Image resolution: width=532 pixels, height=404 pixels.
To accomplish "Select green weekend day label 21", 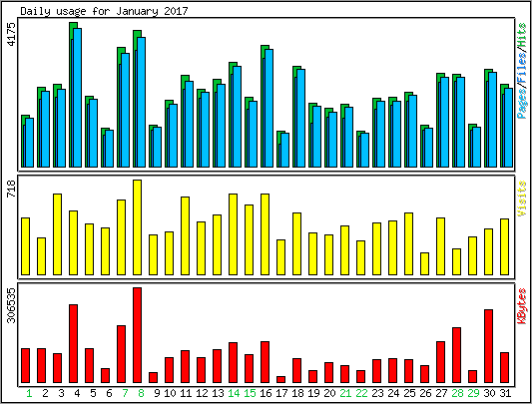I will [345, 393].
